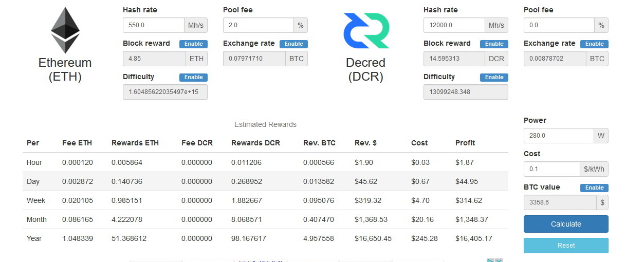
Task: Click weekly profit value $314.62
Action: [x=469, y=200]
